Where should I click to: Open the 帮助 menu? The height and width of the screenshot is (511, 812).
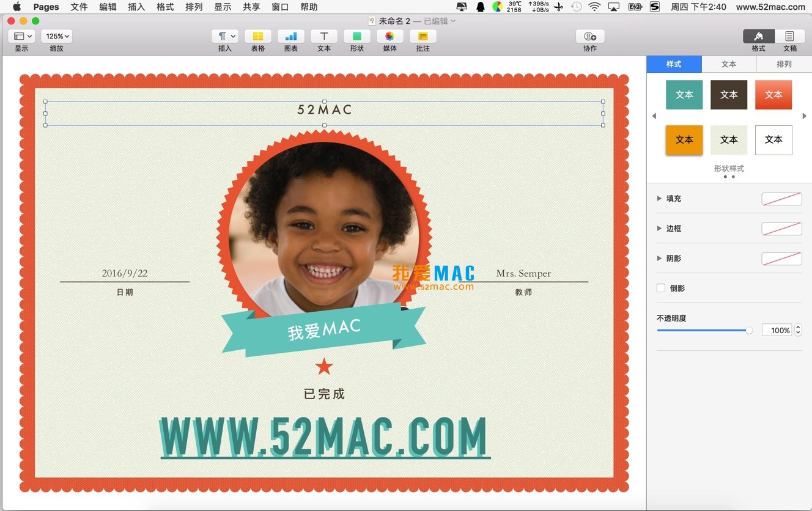pos(309,7)
